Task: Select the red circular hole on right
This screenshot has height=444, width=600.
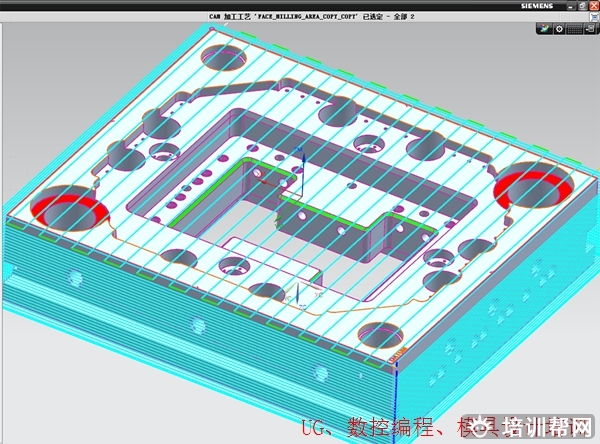Action: pos(538,185)
